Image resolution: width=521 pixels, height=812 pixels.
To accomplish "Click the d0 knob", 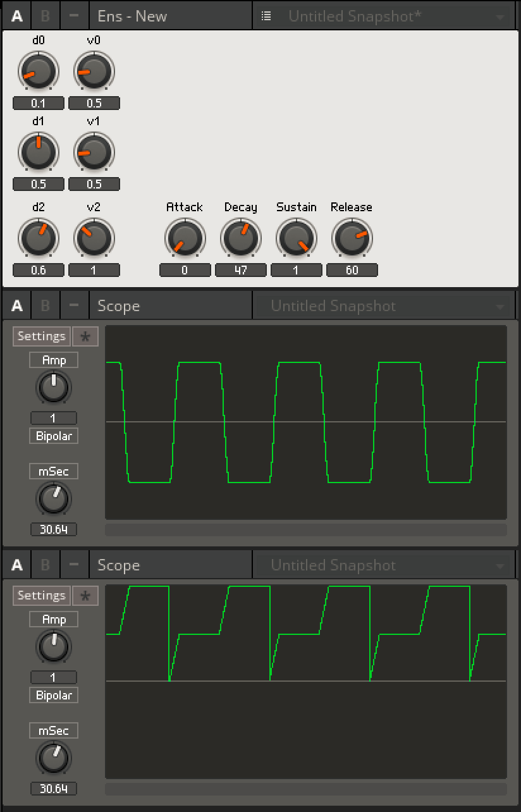I will [x=39, y=71].
